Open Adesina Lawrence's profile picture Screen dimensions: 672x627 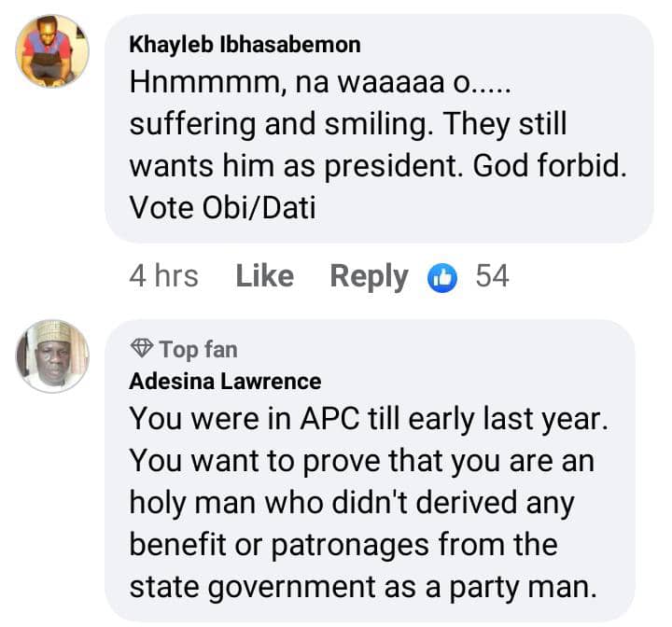point(52,356)
